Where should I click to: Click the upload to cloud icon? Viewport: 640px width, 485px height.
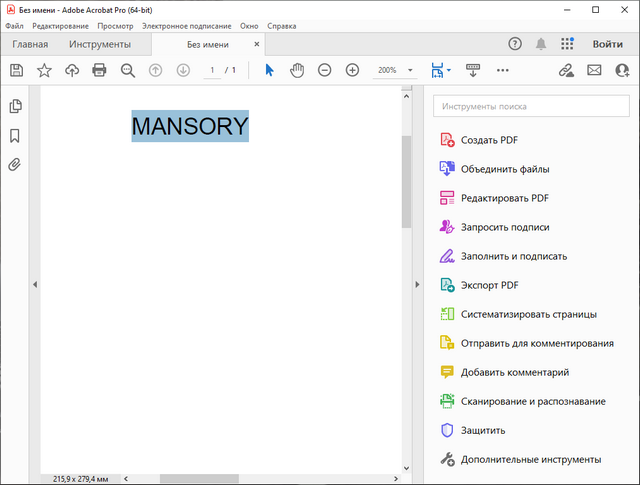72,70
